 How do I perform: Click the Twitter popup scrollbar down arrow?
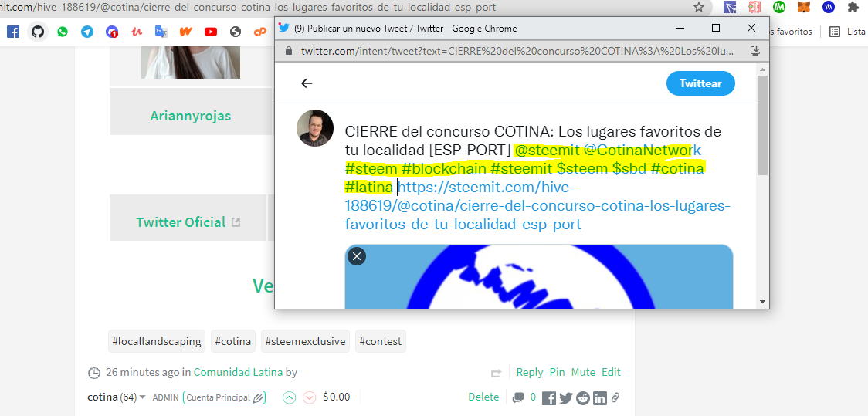[x=762, y=302]
